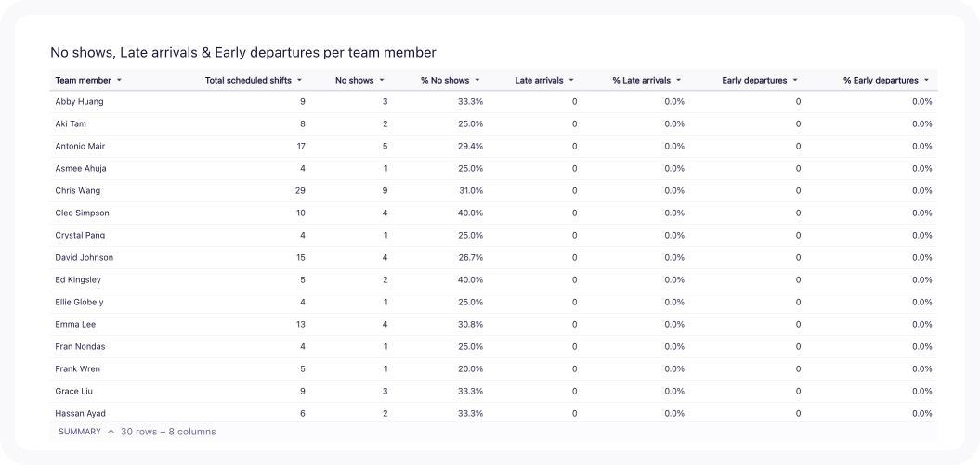Open the No shows column dropdown arrow

382,81
